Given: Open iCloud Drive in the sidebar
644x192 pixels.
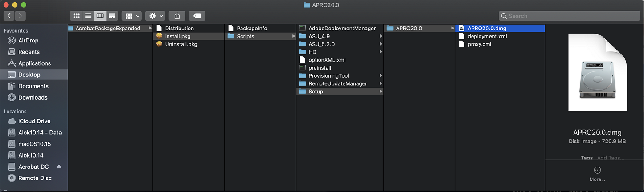Looking at the screenshot, I should click(x=34, y=121).
